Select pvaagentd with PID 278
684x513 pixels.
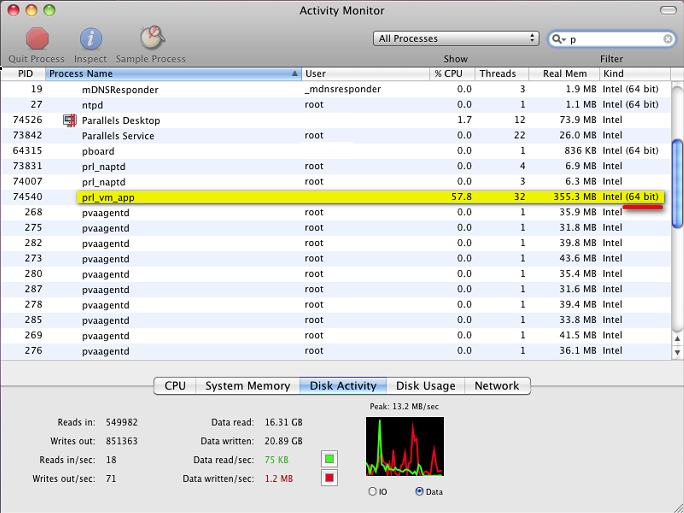coord(335,304)
